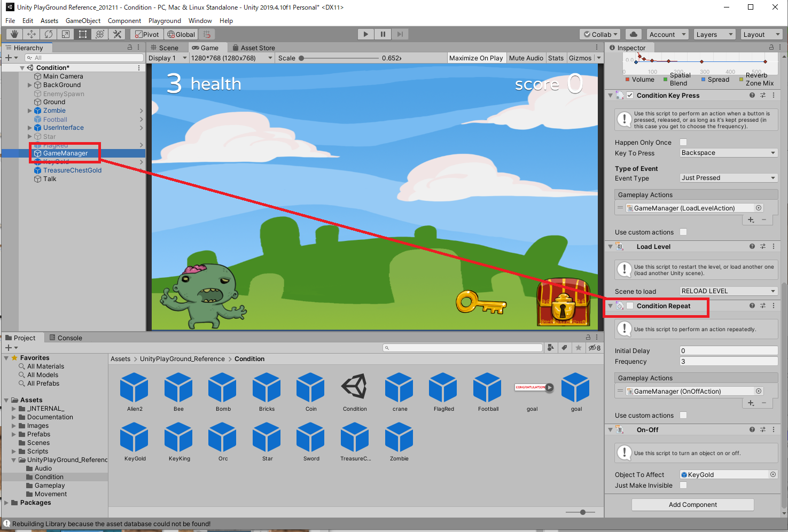Enable the Condition Repeat component checkbox
Viewport: 788px width, 532px height.
pos(630,306)
